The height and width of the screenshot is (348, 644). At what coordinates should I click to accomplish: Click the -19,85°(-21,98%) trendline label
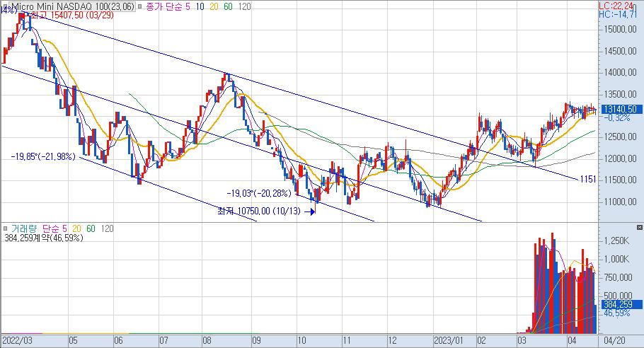[43, 157]
